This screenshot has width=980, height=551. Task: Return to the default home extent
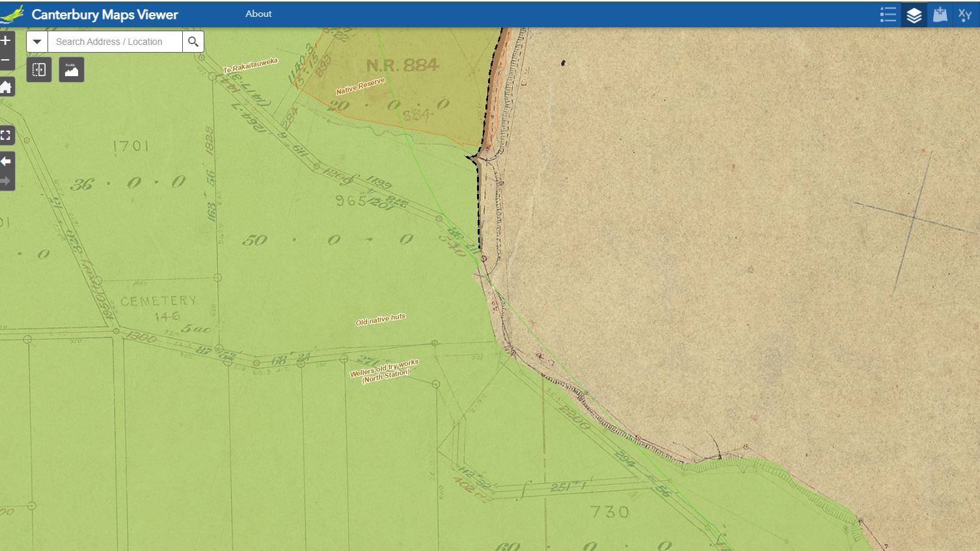[x=6, y=87]
